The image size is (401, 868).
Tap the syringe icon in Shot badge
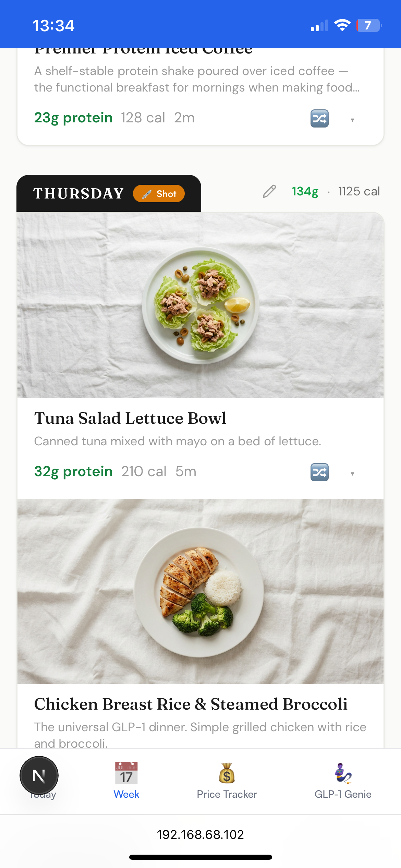pyautogui.click(x=147, y=194)
